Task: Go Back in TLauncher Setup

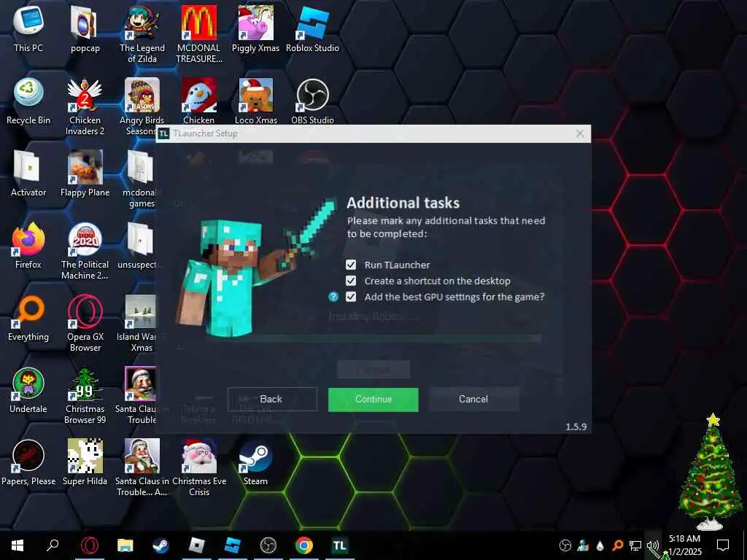Action: 272,399
